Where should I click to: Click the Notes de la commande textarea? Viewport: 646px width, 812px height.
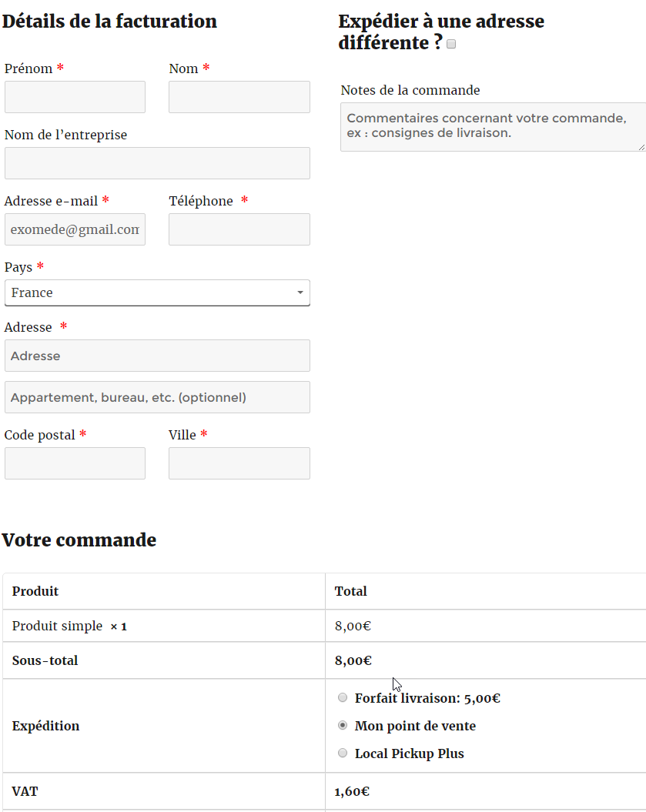coord(491,127)
